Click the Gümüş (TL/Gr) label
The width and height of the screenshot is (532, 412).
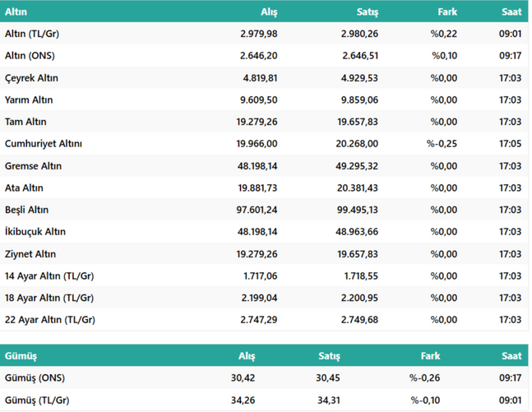(x=35, y=401)
